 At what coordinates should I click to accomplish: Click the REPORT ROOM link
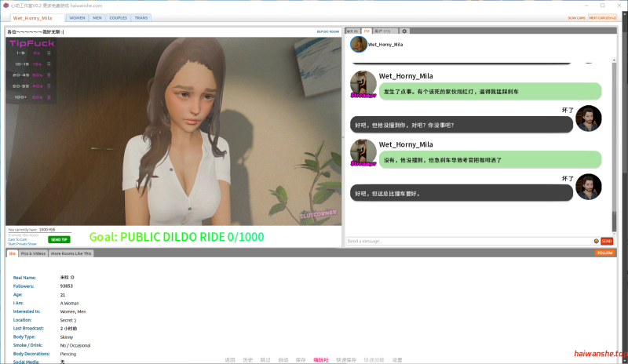coord(328,31)
